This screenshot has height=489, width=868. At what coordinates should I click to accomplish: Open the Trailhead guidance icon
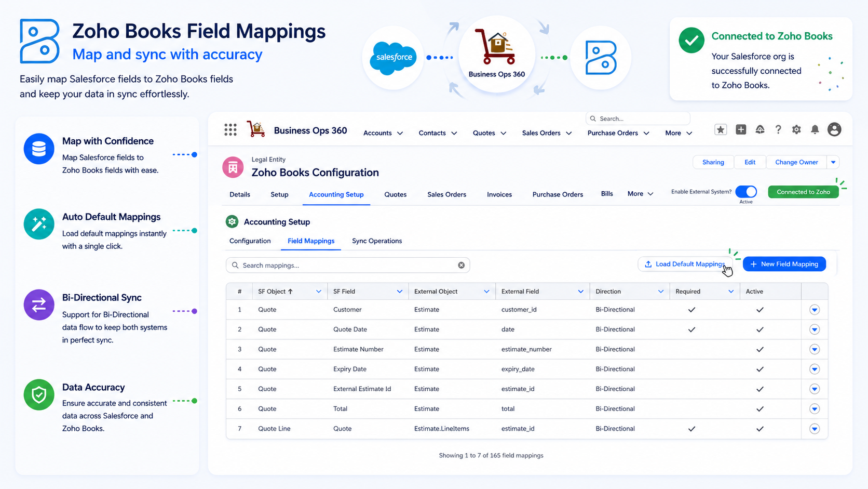759,129
